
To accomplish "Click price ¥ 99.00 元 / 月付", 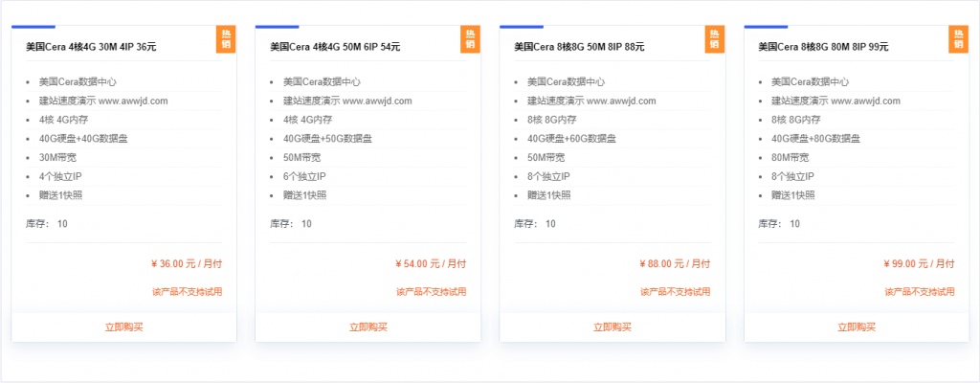I will coord(920,264).
